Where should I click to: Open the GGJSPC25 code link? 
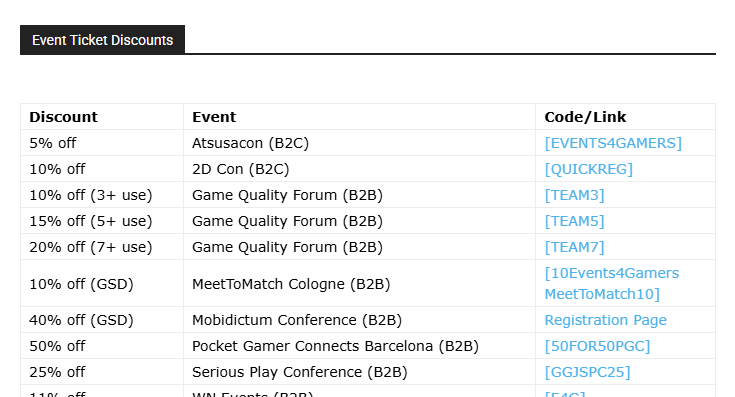click(587, 372)
